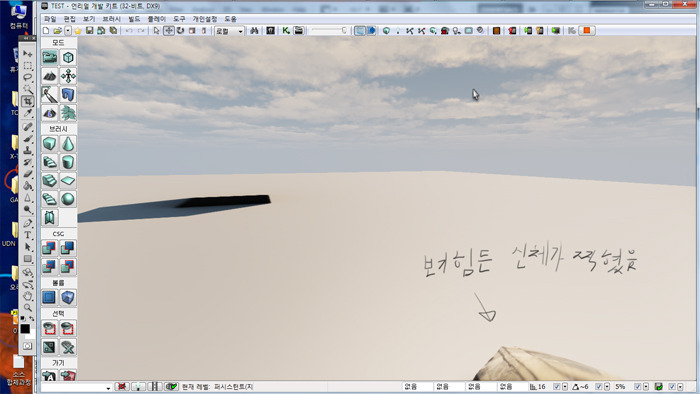Image resolution: width=700 pixels, height=394 pixels.
Task: Toggle the red-crossed icon in status bar
Action: [121, 386]
